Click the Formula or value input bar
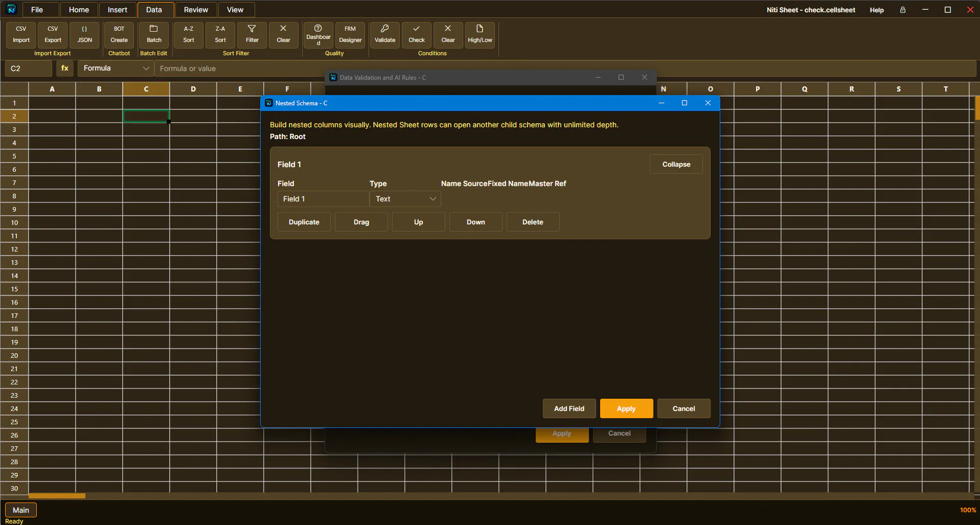Image resolution: width=980 pixels, height=525 pixels. [x=565, y=68]
